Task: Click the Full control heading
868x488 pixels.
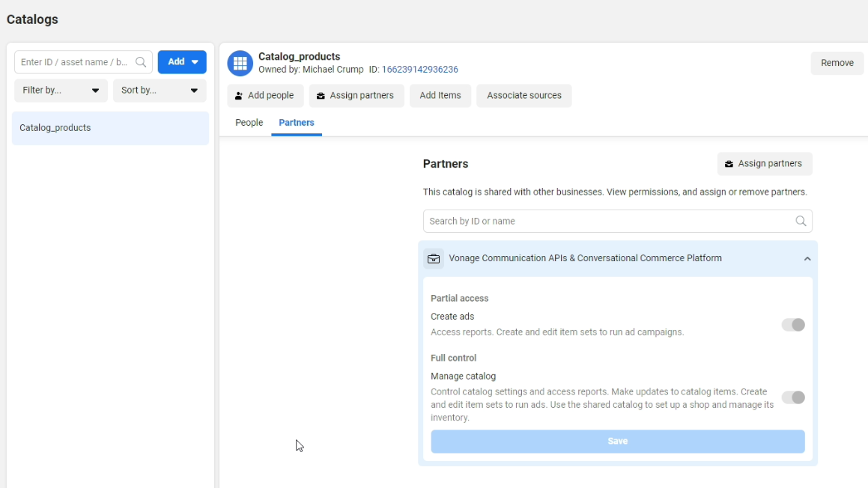Action: (x=453, y=358)
